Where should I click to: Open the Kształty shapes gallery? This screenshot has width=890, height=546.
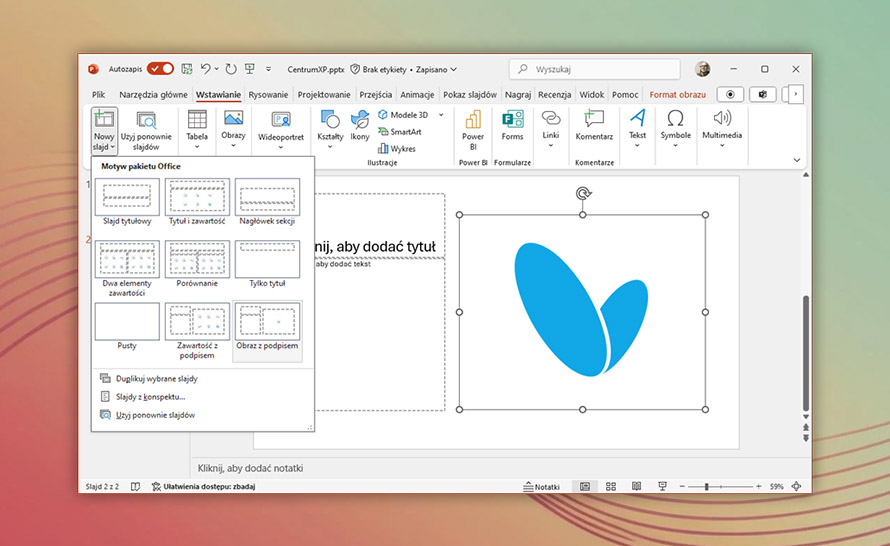tap(330, 130)
